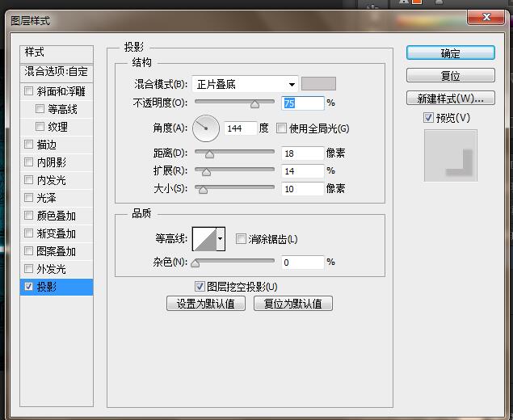This screenshot has width=513, height=420.
Task: Focus the 角度 value field
Action: click(241, 128)
